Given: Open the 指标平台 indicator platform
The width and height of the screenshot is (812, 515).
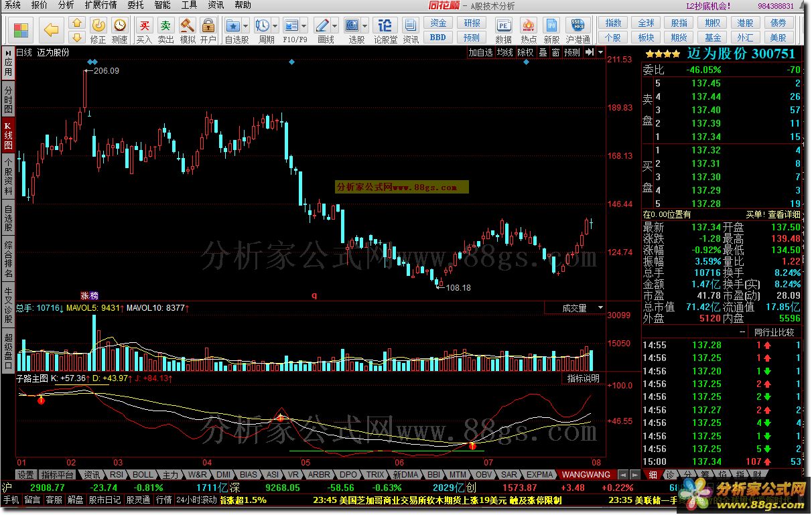Looking at the screenshot, I should tap(57, 474).
